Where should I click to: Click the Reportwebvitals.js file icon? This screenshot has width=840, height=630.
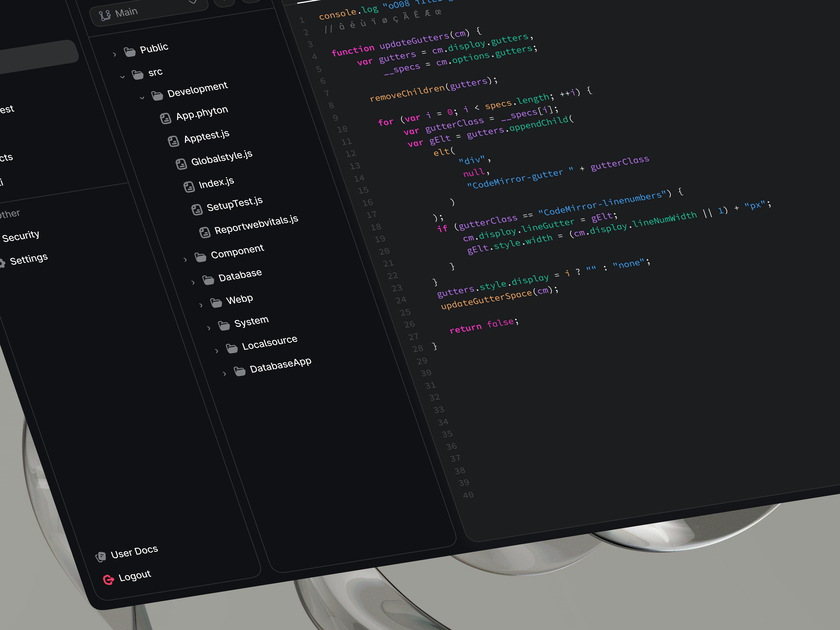[x=205, y=230]
